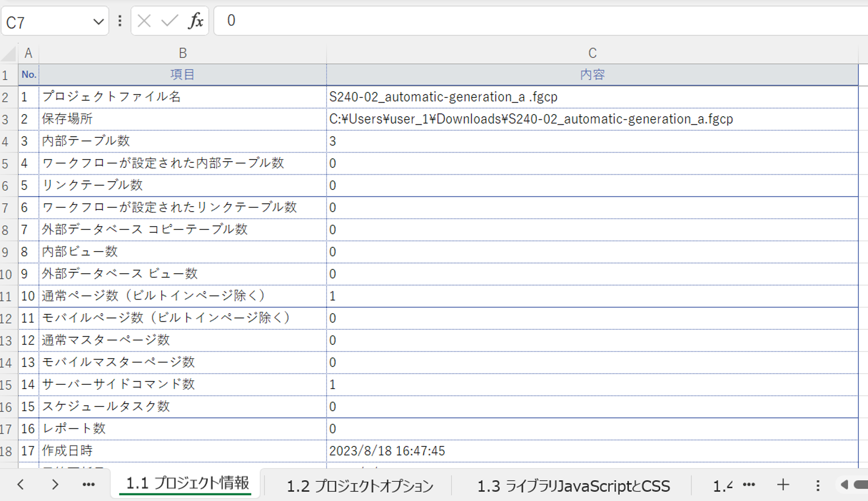Screen dimensions: 868x501
Task: Select the cell containing the project file name
Action: point(442,96)
